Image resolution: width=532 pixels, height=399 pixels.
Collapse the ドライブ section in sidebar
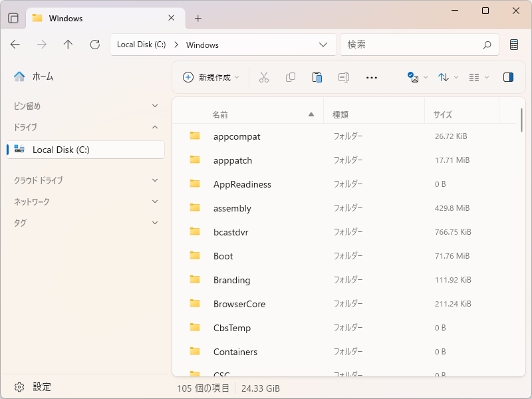click(x=155, y=127)
